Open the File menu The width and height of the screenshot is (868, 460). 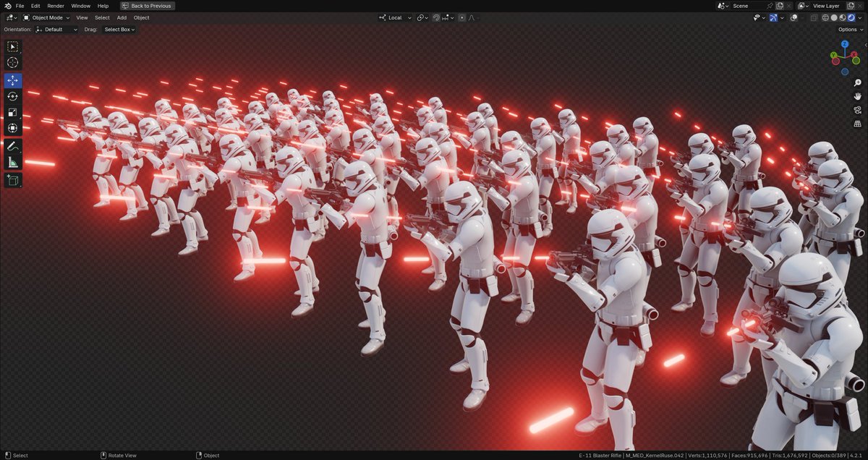pyautogui.click(x=20, y=6)
